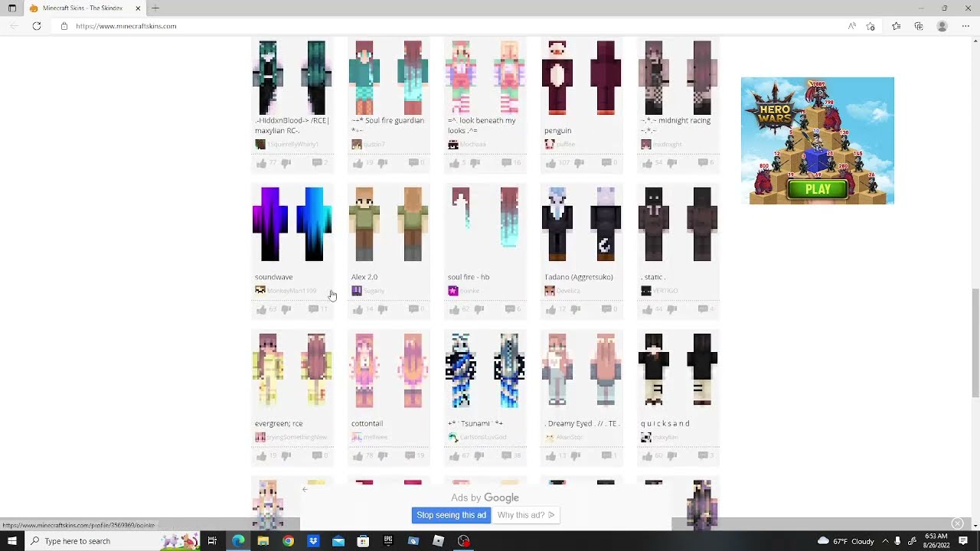Launch Chrome from the taskbar

(x=288, y=541)
